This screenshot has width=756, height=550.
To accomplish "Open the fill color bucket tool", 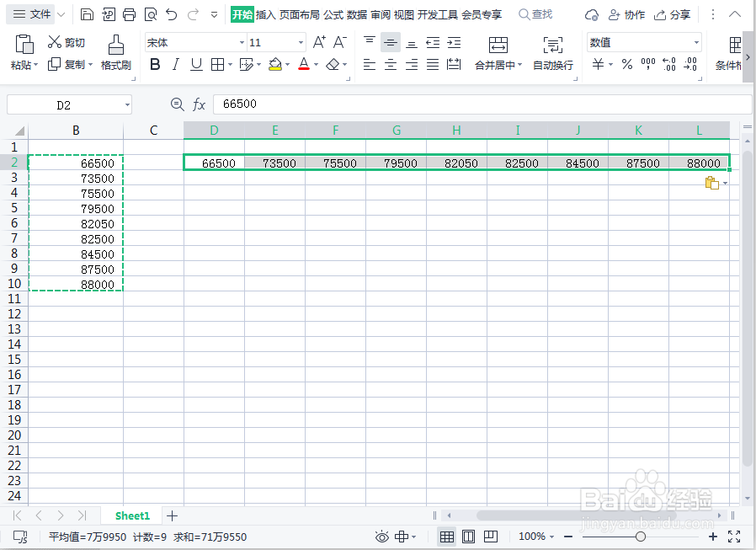I will [x=274, y=65].
